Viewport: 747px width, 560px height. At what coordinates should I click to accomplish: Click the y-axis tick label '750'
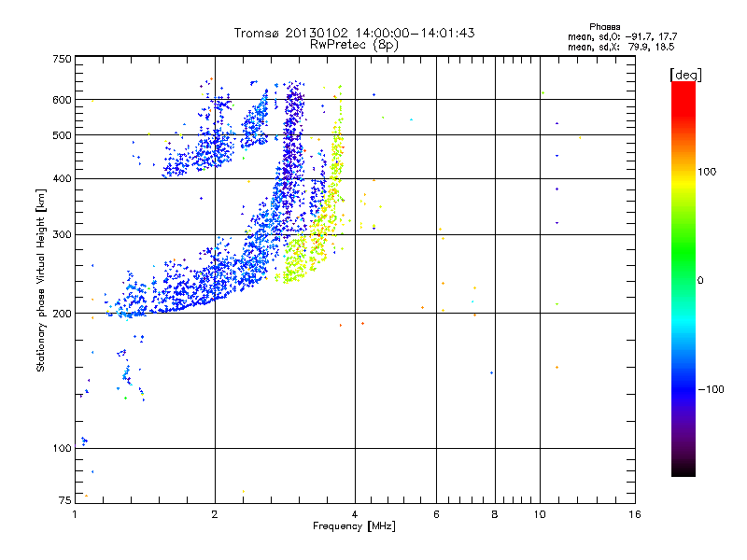(x=62, y=59)
